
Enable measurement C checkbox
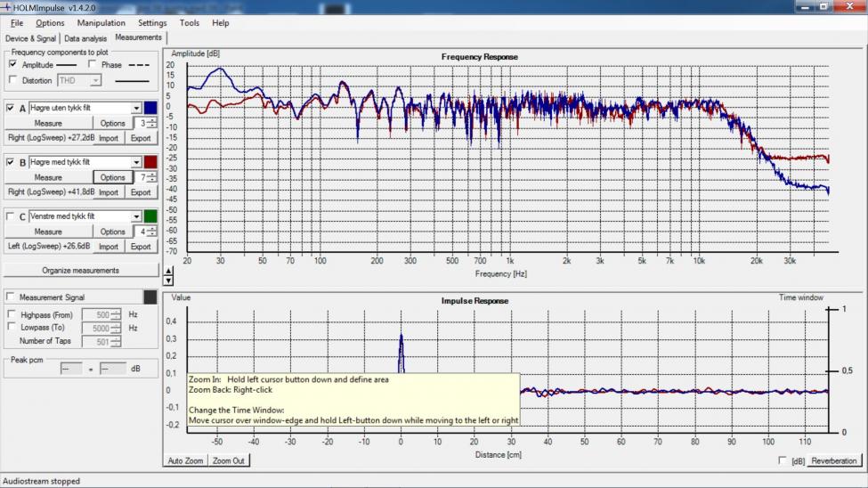(x=11, y=216)
